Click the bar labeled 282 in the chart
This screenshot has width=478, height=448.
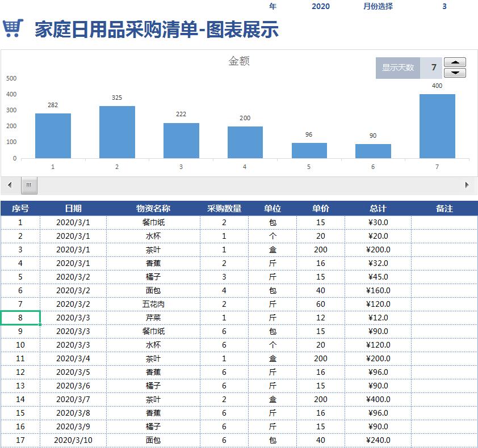pos(53,134)
